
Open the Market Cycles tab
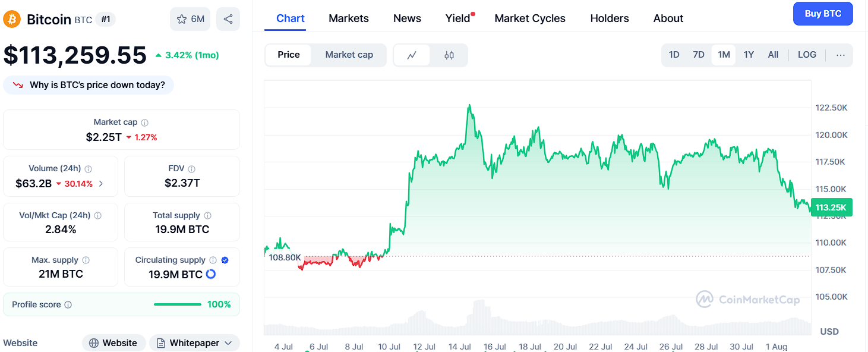pyautogui.click(x=530, y=18)
